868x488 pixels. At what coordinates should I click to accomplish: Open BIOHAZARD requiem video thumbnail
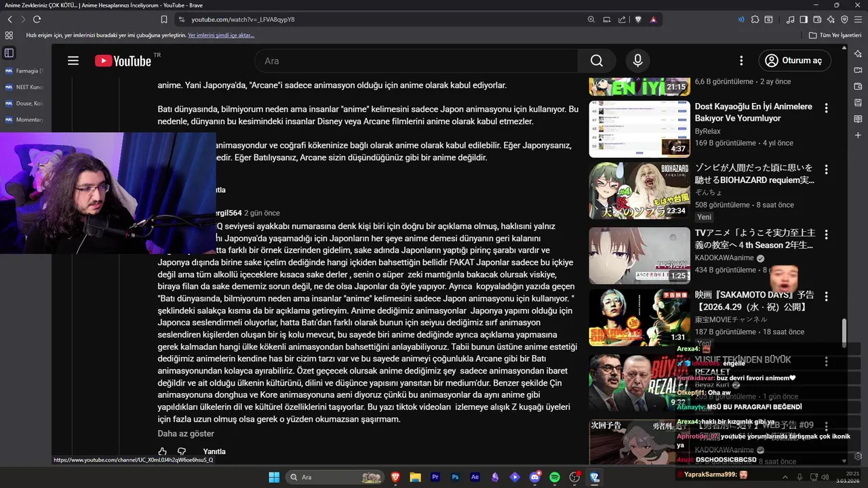(x=639, y=190)
